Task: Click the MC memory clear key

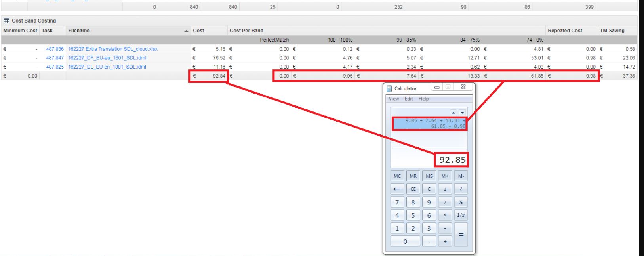Action: coord(397,176)
